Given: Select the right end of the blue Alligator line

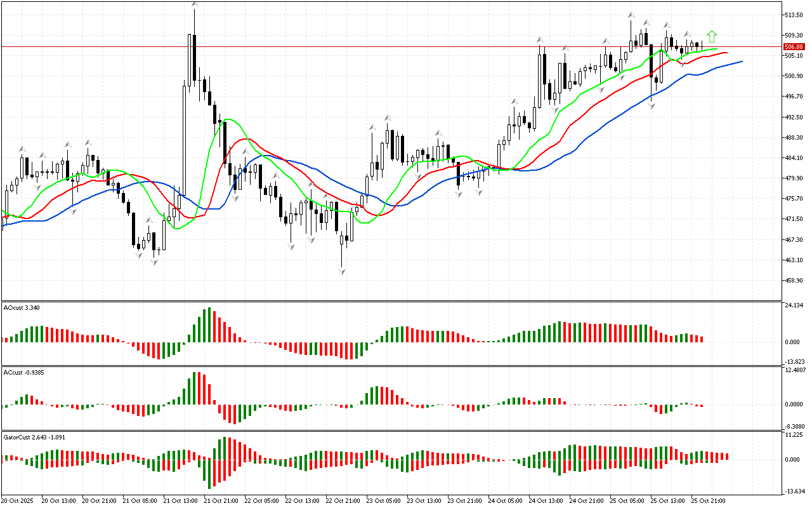Looking at the screenshot, I should pyautogui.click(x=741, y=62).
